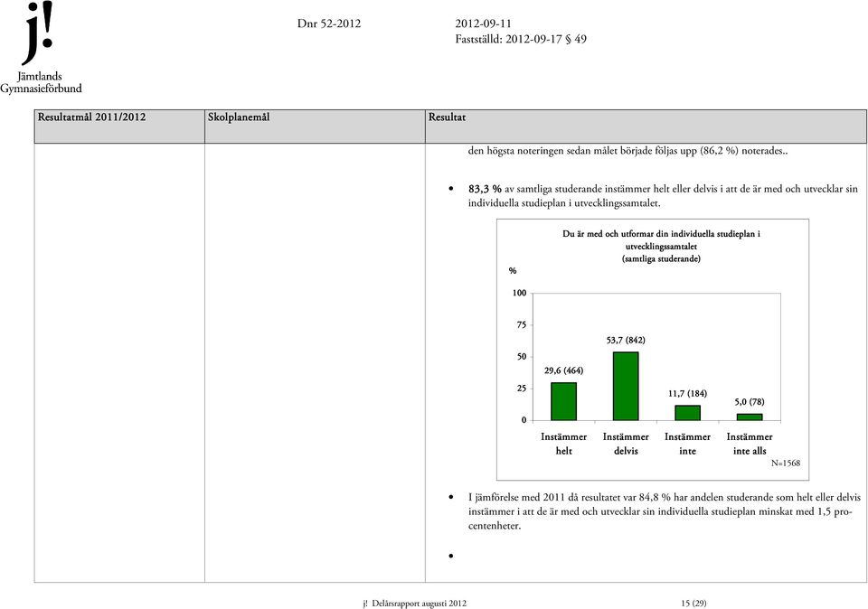
Task: Click 'Fastställd: 2012-09-17 § 49' text
Action: (521, 39)
